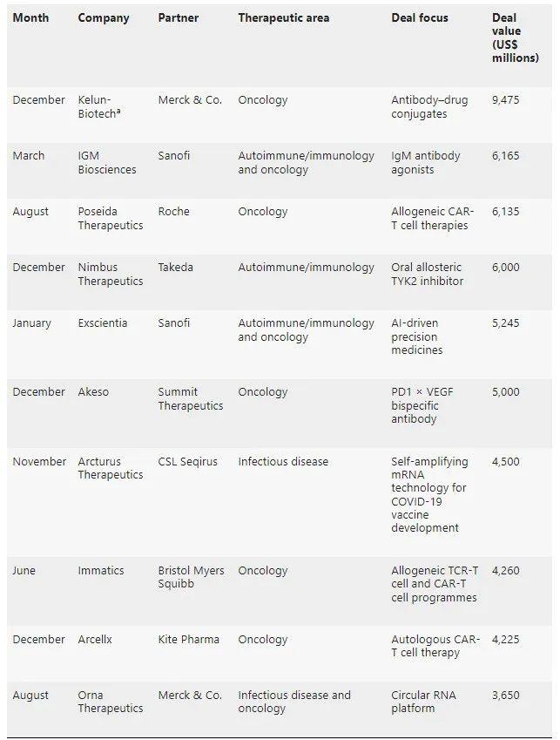Select the Nimbus Therapeutics company cell
Image resolution: width=560 pixels, height=740 pixels.
coord(110,274)
